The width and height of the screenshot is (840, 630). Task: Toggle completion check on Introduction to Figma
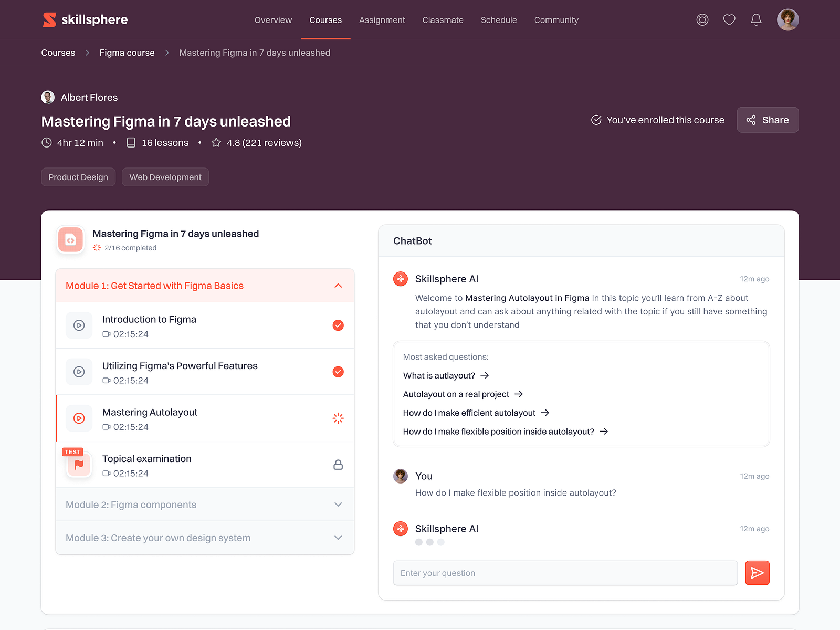click(x=338, y=325)
